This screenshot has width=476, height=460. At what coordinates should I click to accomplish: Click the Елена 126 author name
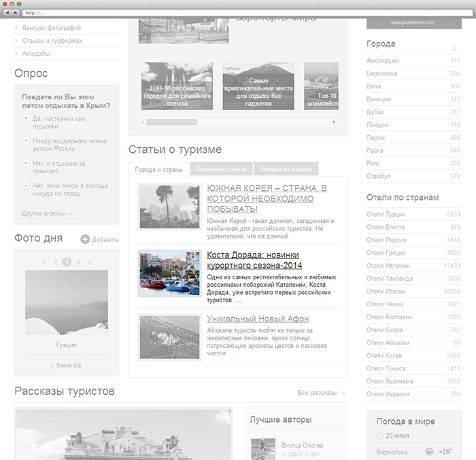(x=69, y=366)
